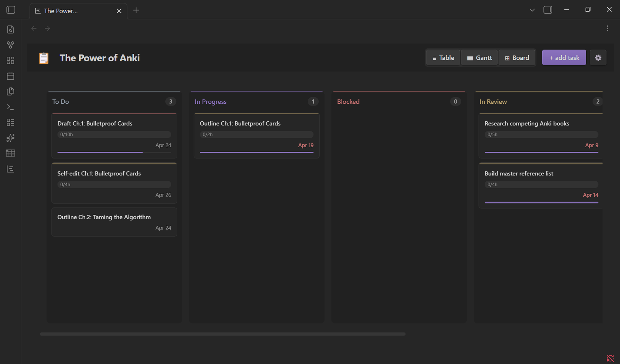Click the stacked-pages templates icon in ribbon
The width and height of the screenshot is (620, 364).
pos(11,91)
